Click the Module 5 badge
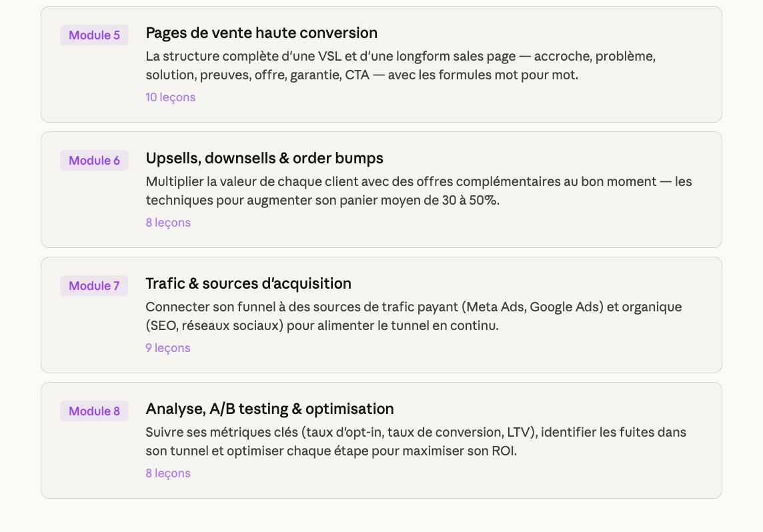This screenshot has height=532, width=763. (94, 35)
